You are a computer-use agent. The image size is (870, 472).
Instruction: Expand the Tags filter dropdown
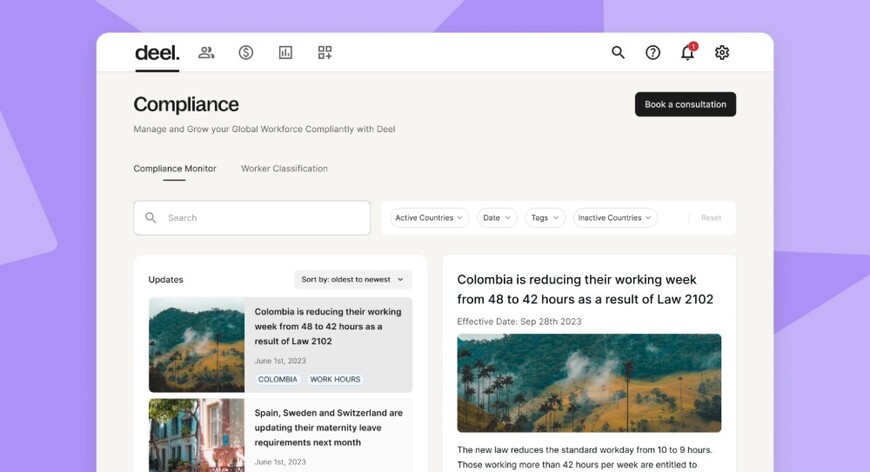pos(545,218)
